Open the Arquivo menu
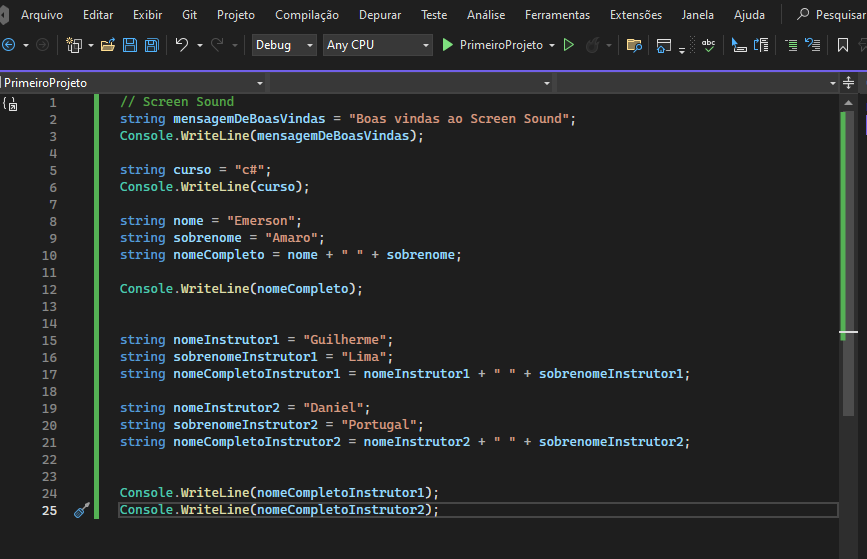 tap(42, 15)
